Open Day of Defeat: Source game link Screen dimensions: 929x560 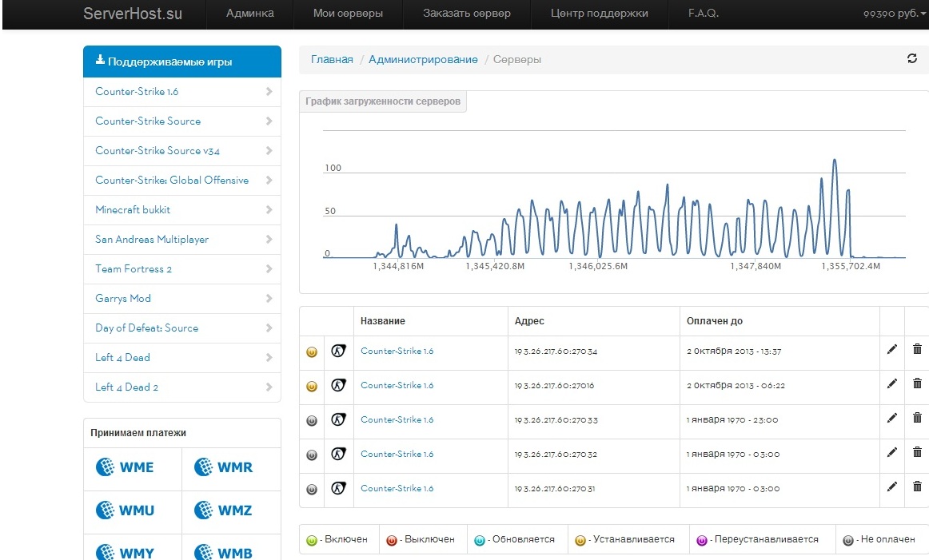click(x=147, y=328)
